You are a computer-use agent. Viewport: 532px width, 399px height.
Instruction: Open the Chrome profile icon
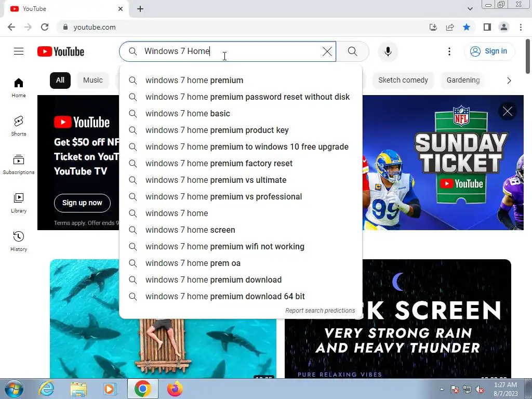click(504, 27)
